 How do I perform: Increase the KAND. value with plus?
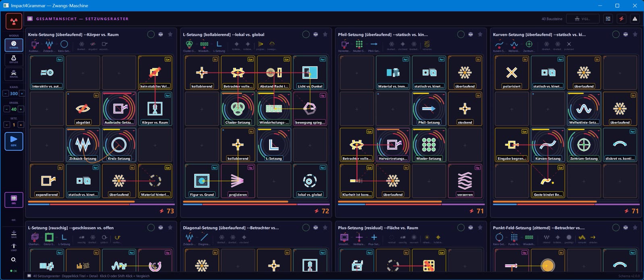[22, 93]
